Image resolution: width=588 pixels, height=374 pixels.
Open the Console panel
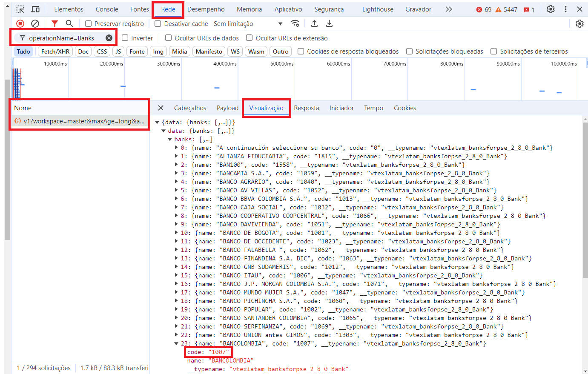[106, 9]
